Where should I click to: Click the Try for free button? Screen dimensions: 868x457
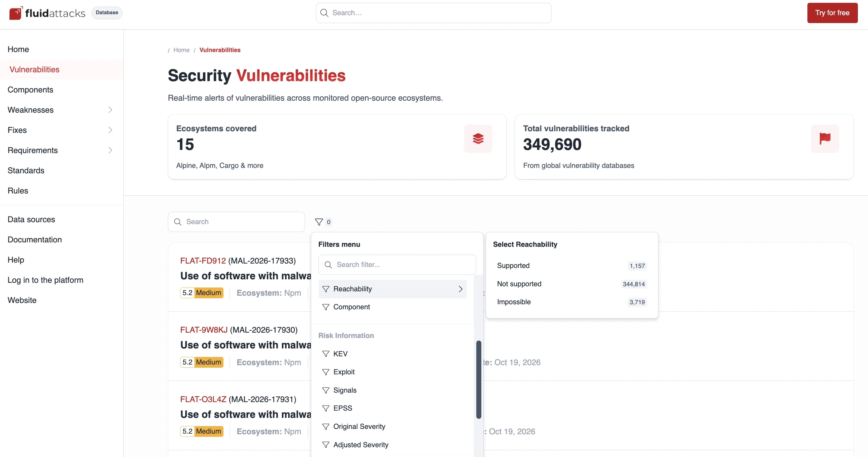point(832,13)
